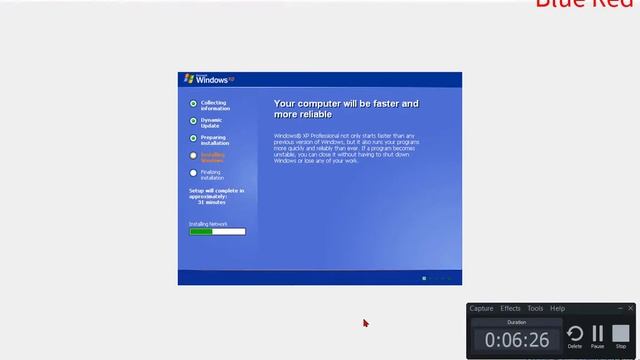Click the Preparing installation step indicator
Screen dimensions: 640x360
point(193,138)
